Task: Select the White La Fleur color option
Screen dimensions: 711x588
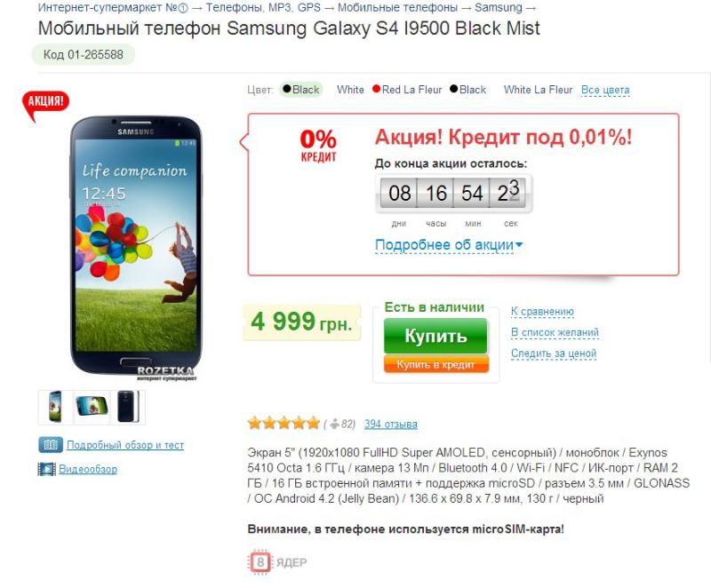Action: coord(538,90)
